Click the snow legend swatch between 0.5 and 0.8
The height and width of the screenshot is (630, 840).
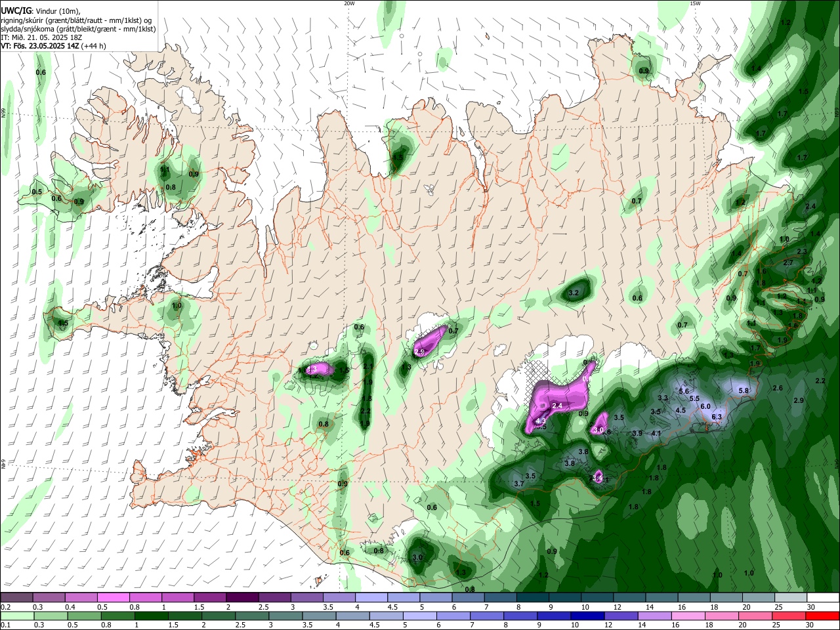pyautogui.click(x=113, y=598)
